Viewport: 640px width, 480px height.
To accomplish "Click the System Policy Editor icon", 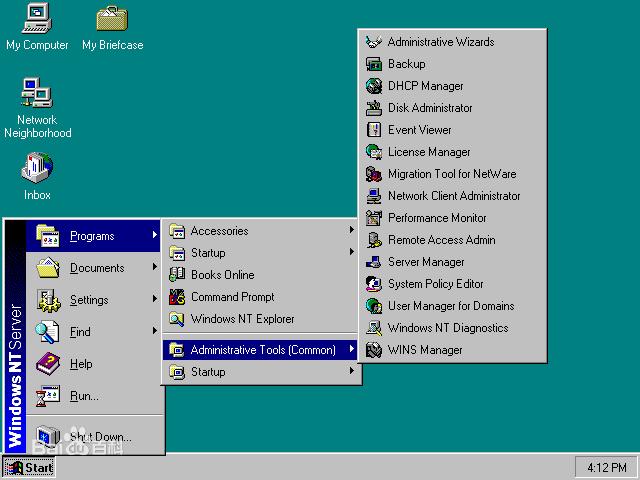I will point(373,284).
